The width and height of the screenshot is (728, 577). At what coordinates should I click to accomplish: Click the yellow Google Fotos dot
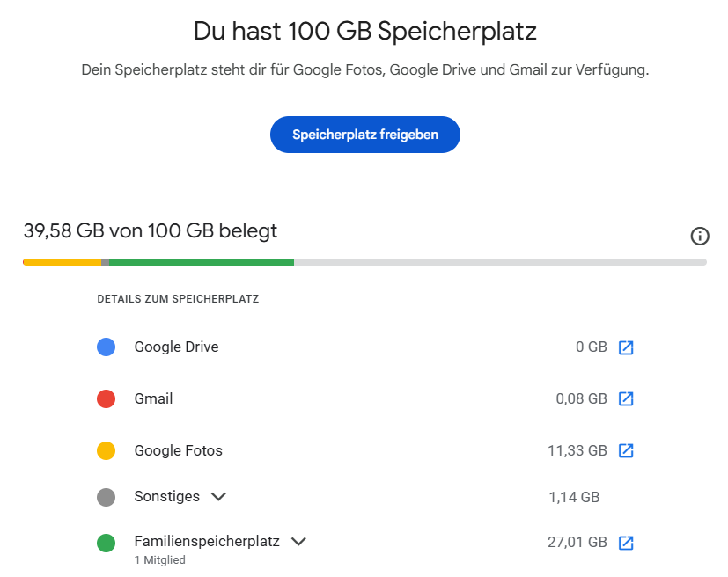(107, 451)
